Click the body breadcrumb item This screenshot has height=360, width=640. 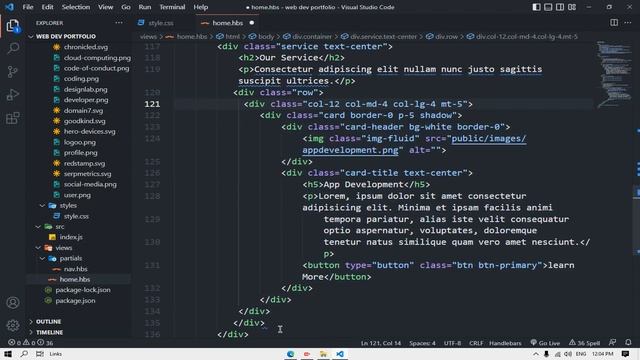click(262, 37)
